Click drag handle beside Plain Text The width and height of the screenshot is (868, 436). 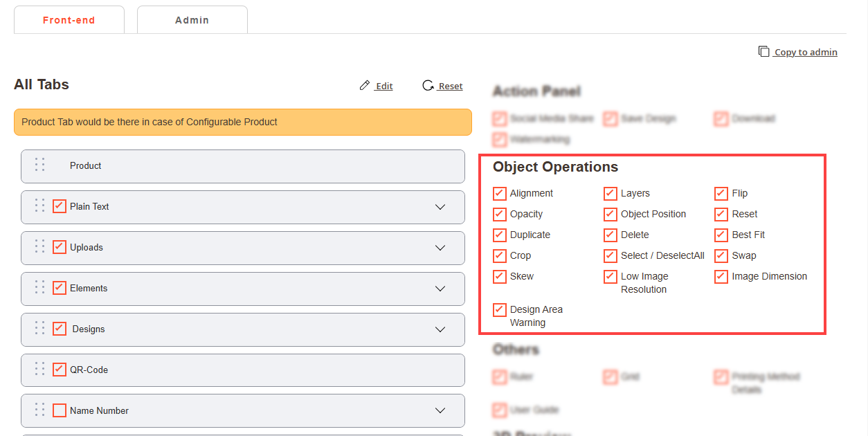tap(40, 206)
